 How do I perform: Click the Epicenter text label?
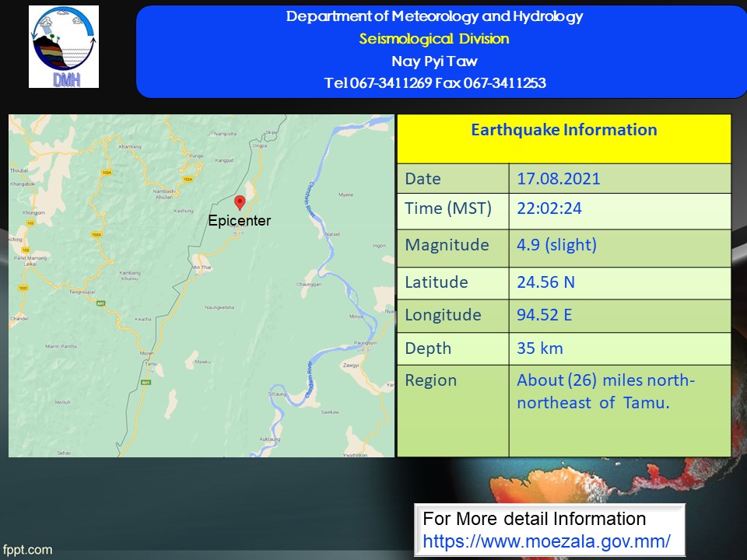240,221
